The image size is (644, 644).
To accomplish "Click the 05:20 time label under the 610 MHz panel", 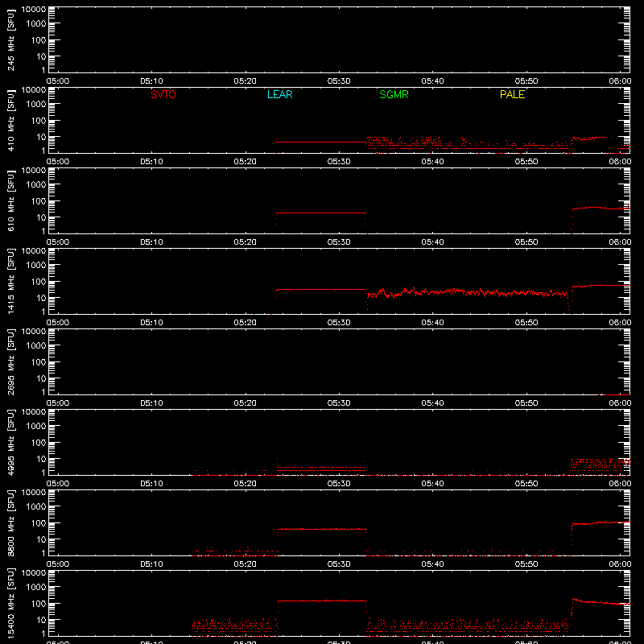I will pyautogui.click(x=246, y=242).
